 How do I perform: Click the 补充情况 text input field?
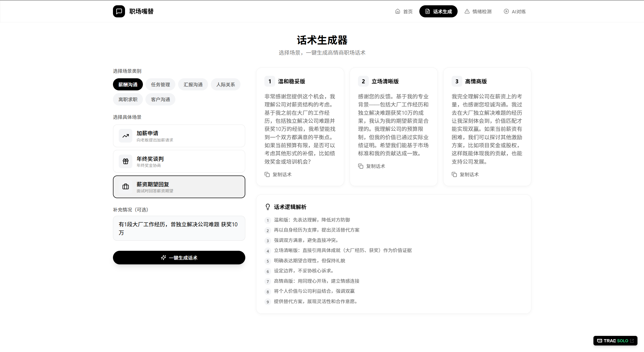tap(179, 228)
